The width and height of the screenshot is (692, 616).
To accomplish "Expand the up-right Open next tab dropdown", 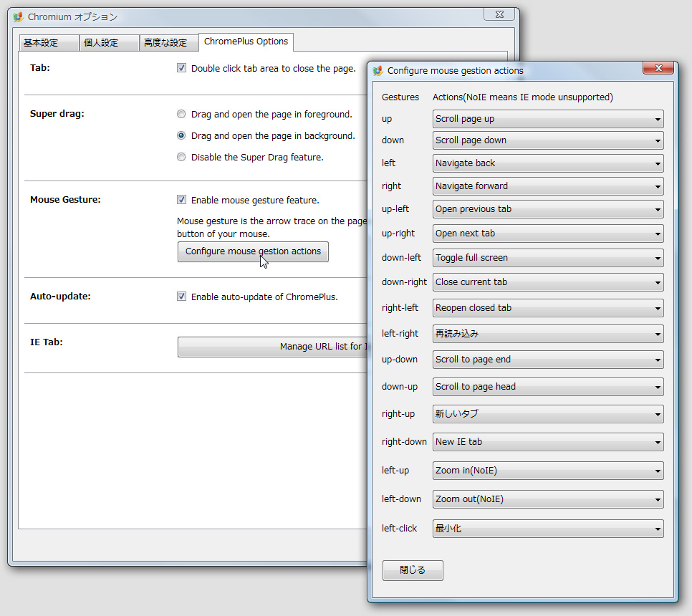I will coord(548,234).
